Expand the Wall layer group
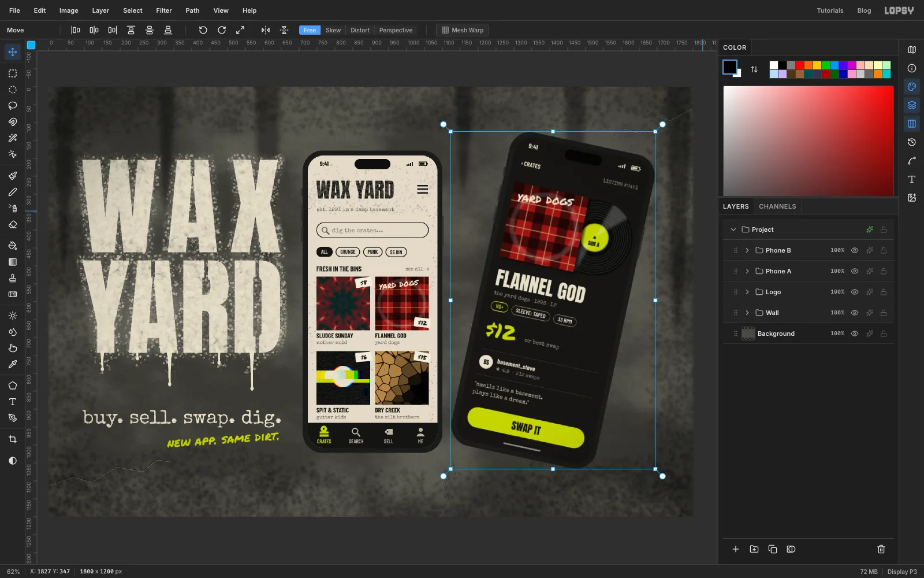 point(747,313)
